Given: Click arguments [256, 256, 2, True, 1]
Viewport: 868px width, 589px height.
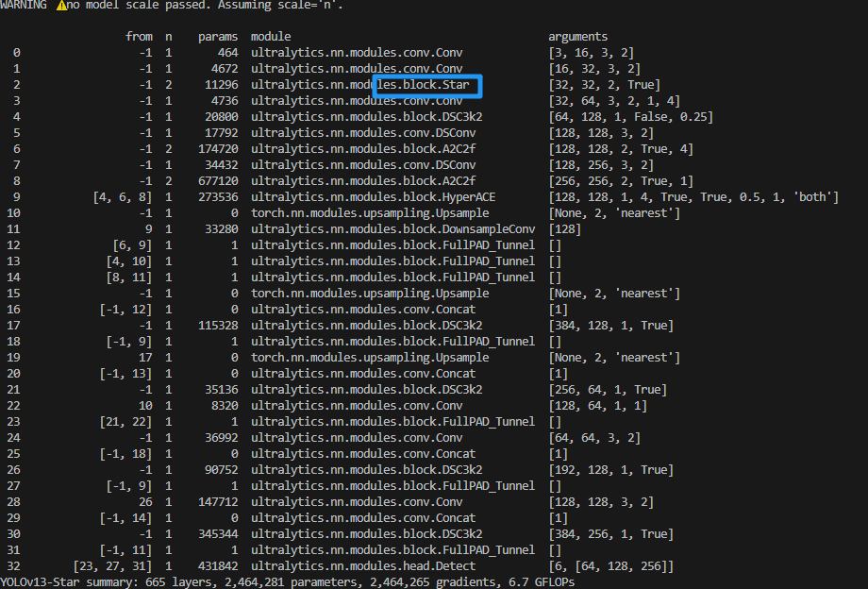Looking at the screenshot, I should click(x=621, y=181).
